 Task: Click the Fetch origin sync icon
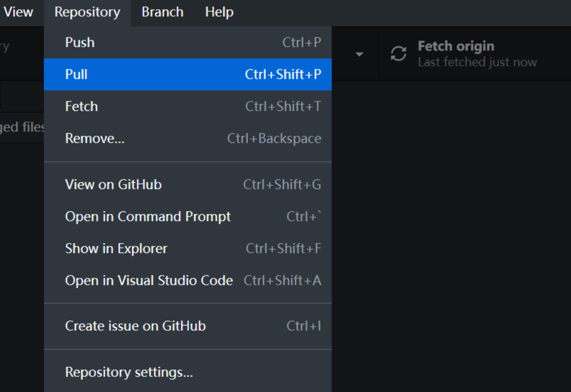(x=398, y=54)
